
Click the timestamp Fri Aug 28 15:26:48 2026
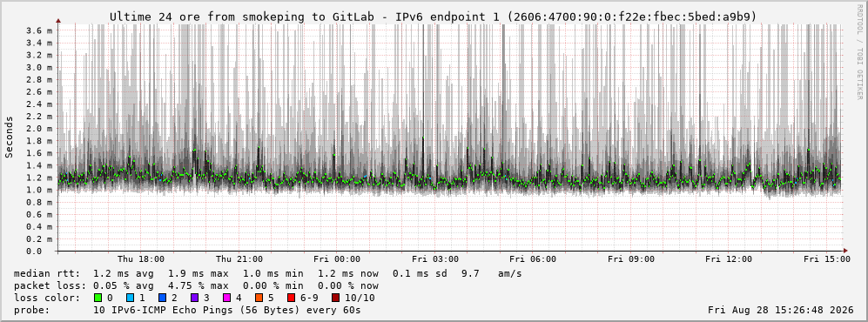click(x=781, y=310)
